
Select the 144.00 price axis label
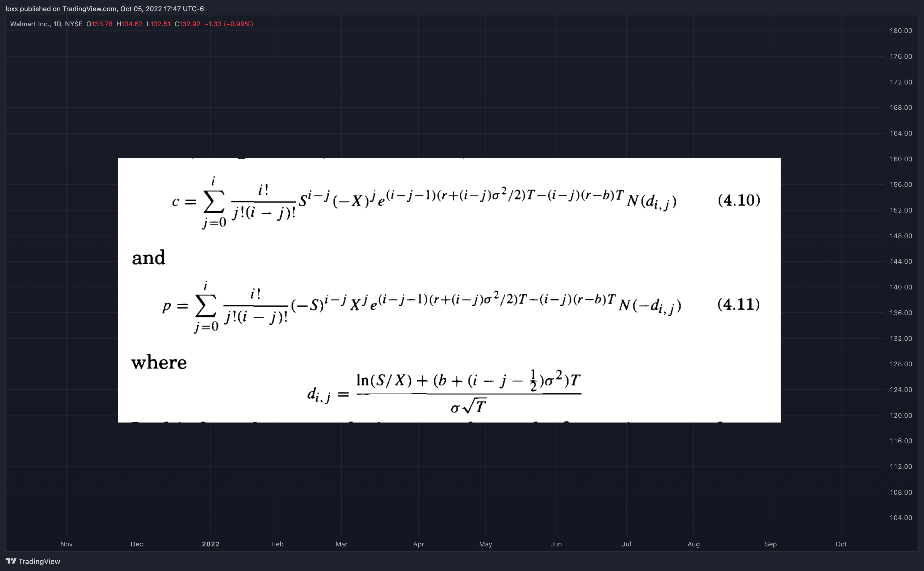point(901,261)
